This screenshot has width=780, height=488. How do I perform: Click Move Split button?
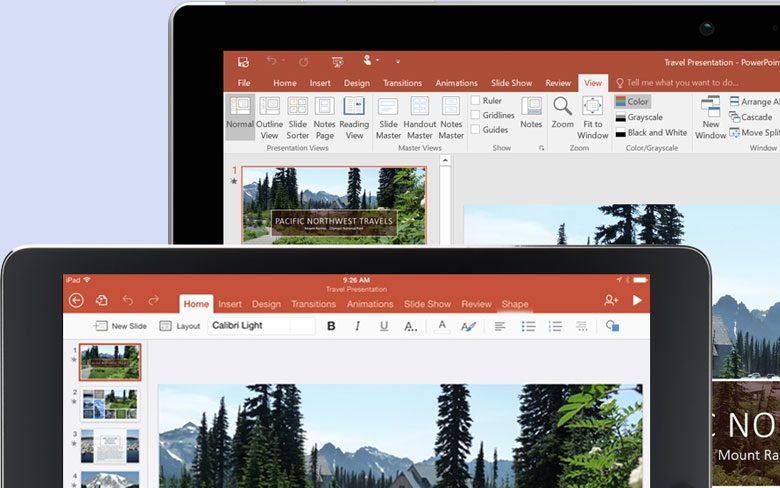pyautogui.click(x=754, y=133)
